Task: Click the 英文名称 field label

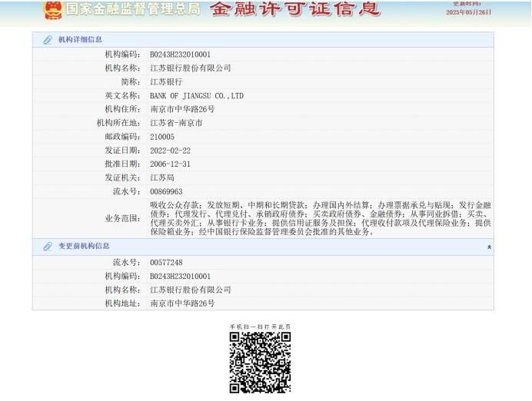Action: pos(122,96)
